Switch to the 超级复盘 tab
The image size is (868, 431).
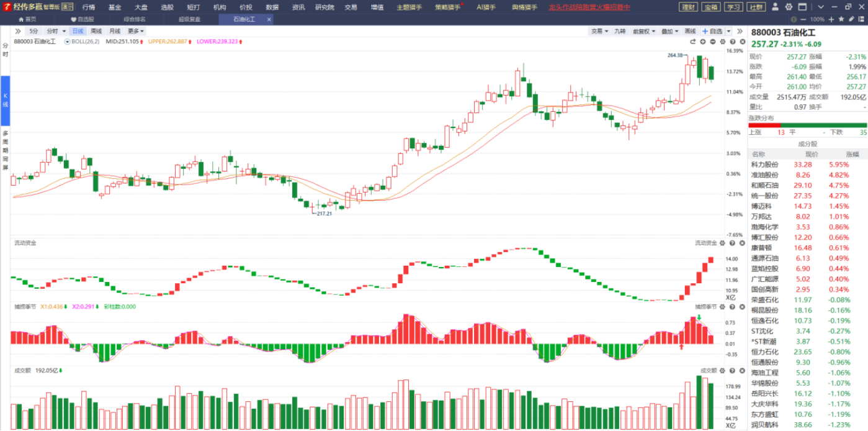(189, 19)
